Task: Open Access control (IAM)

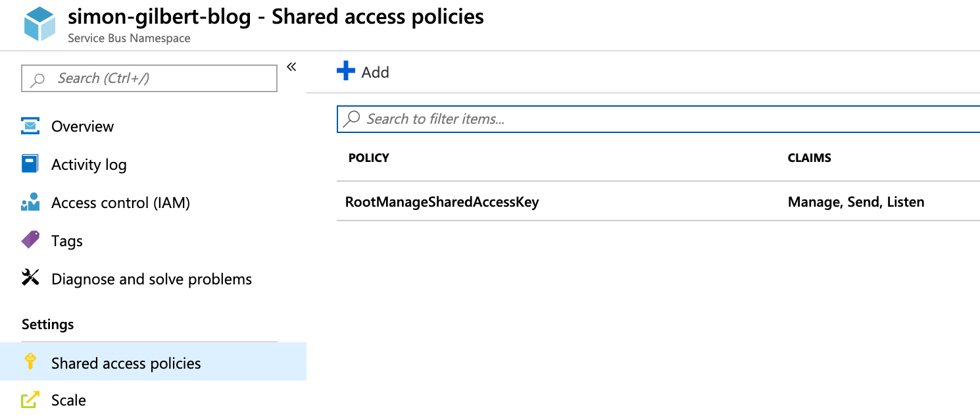Action: point(120,203)
